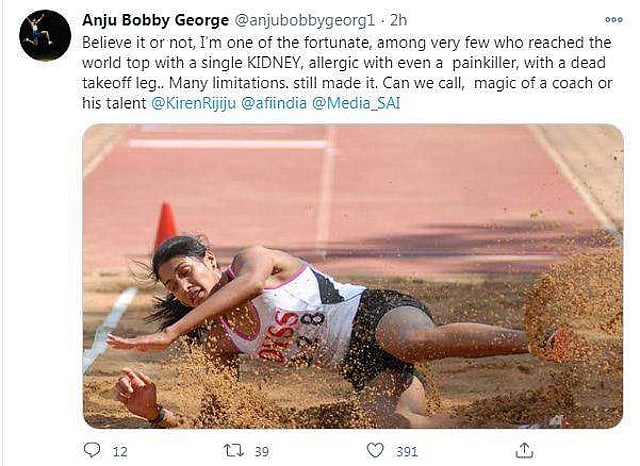The height and width of the screenshot is (466, 640).
Task: Open the more options three-dot menu
Action: click(x=613, y=20)
